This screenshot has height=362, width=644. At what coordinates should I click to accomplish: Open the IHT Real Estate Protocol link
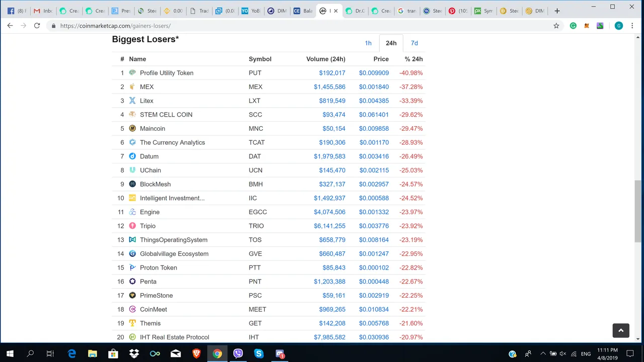coord(174,337)
